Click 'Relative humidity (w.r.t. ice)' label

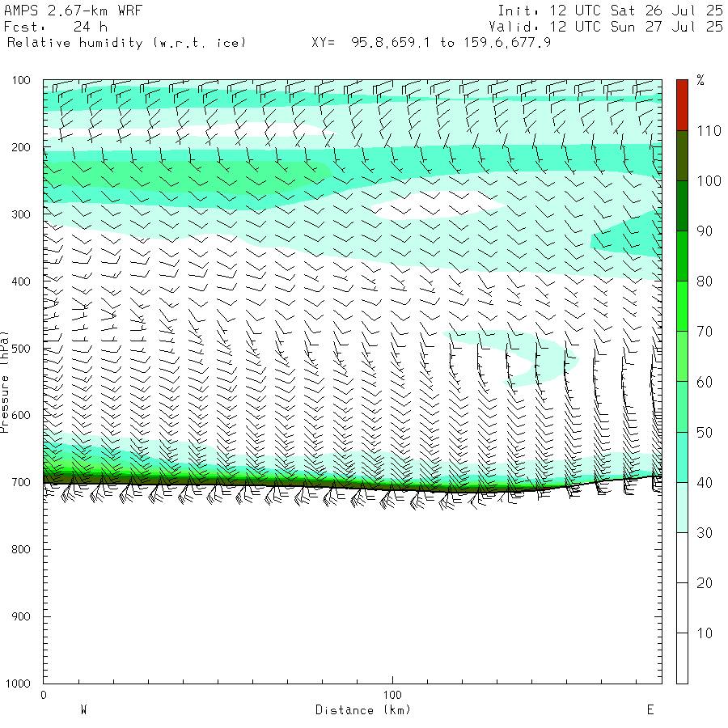click(x=126, y=43)
